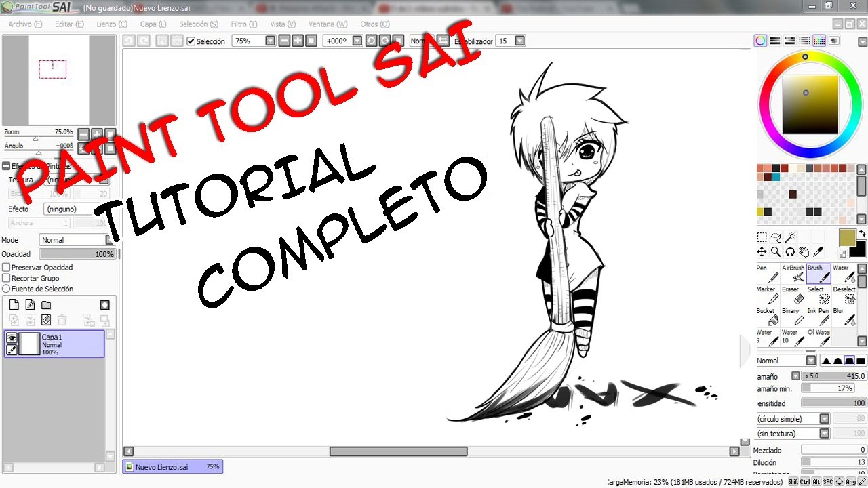Viewport: 868px width, 488px height.
Task: Open the brush size multiplier dropdown
Action: coord(795,376)
